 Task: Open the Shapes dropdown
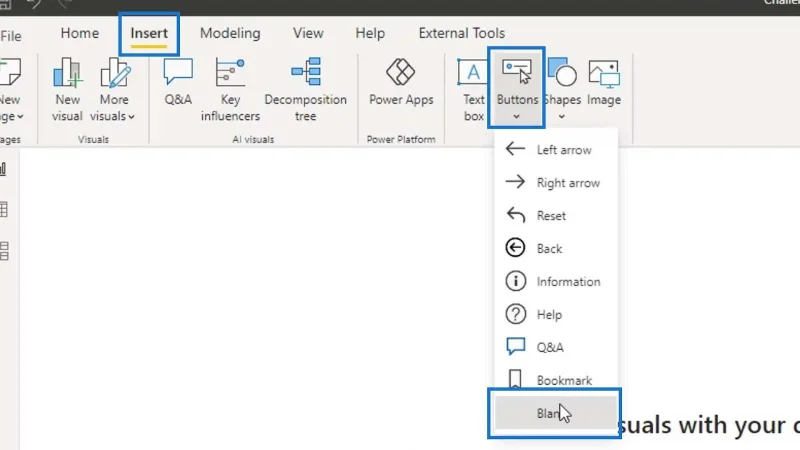click(x=562, y=90)
